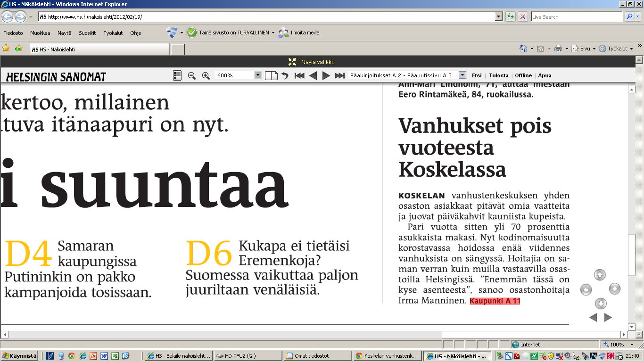Image resolution: width=644 pixels, height=362 pixels.
Task: Click the search magnifier button
Action: [x=629, y=16]
